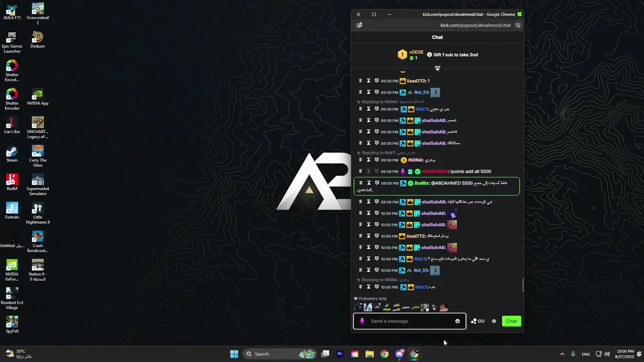Click the tune icon next to the chat URL
The height and width of the screenshot is (362, 644).
point(518,25)
